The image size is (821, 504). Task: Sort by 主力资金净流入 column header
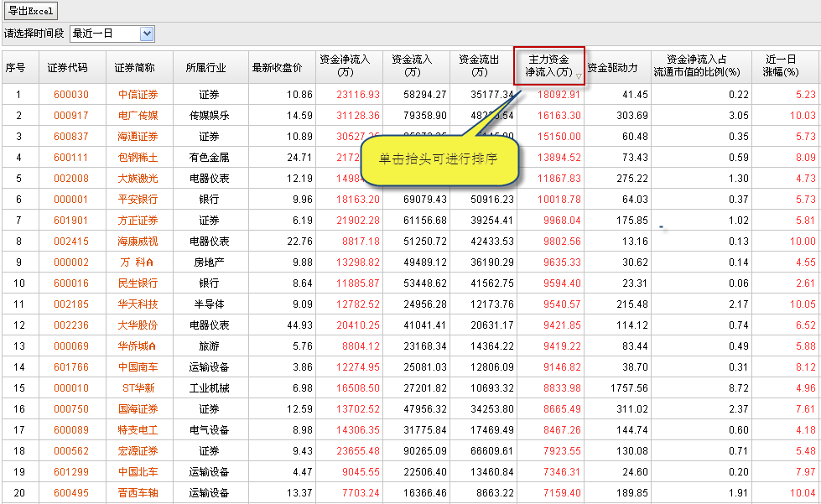pos(548,66)
